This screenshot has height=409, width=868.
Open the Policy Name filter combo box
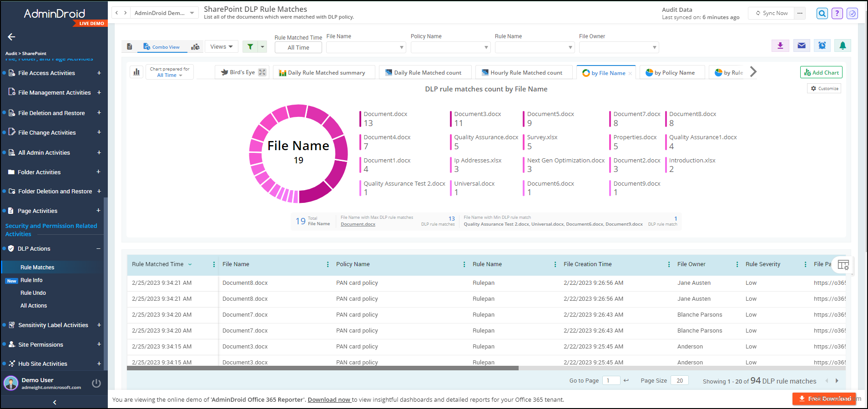click(x=450, y=47)
